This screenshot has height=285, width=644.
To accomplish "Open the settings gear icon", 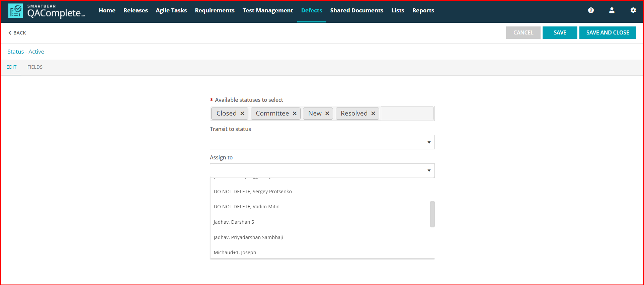I will tap(633, 10).
